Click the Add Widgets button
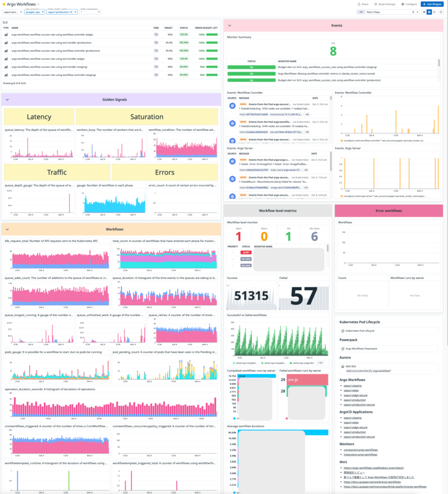This screenshot has width=448, height=494. pyautogui.click(x=432, y=4)
